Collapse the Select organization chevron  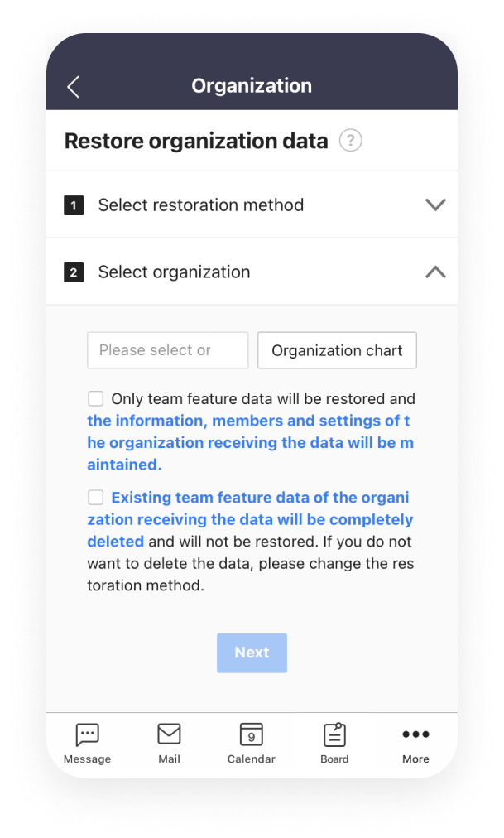point(435,272)
